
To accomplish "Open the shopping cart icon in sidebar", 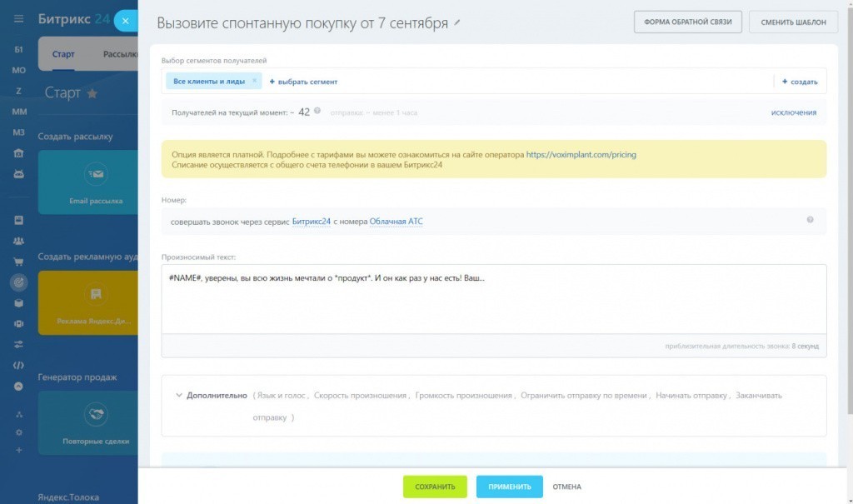I will click(x=18, y=262).
